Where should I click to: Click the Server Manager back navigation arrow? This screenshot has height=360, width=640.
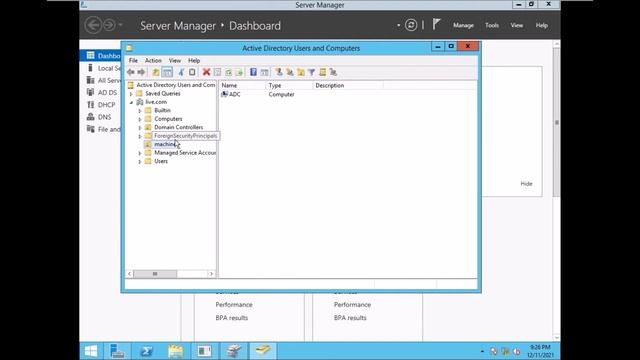[x=93, y=25]
